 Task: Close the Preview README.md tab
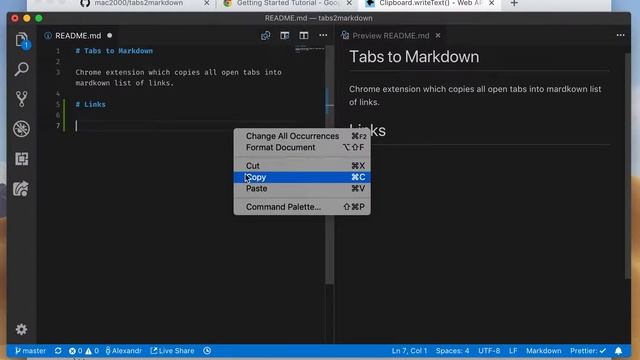438,36
